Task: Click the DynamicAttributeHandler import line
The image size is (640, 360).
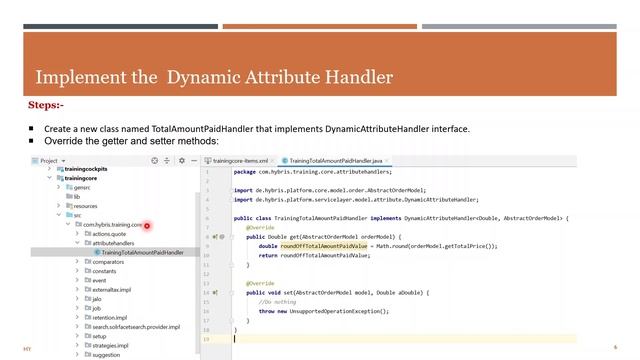Action: click(x=356, y=200)
